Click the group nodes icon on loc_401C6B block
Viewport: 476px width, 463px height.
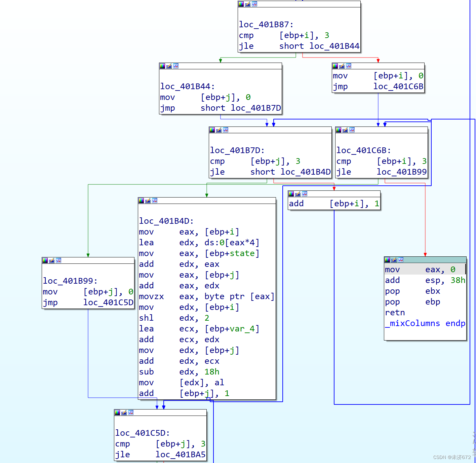tap(352, 130)
